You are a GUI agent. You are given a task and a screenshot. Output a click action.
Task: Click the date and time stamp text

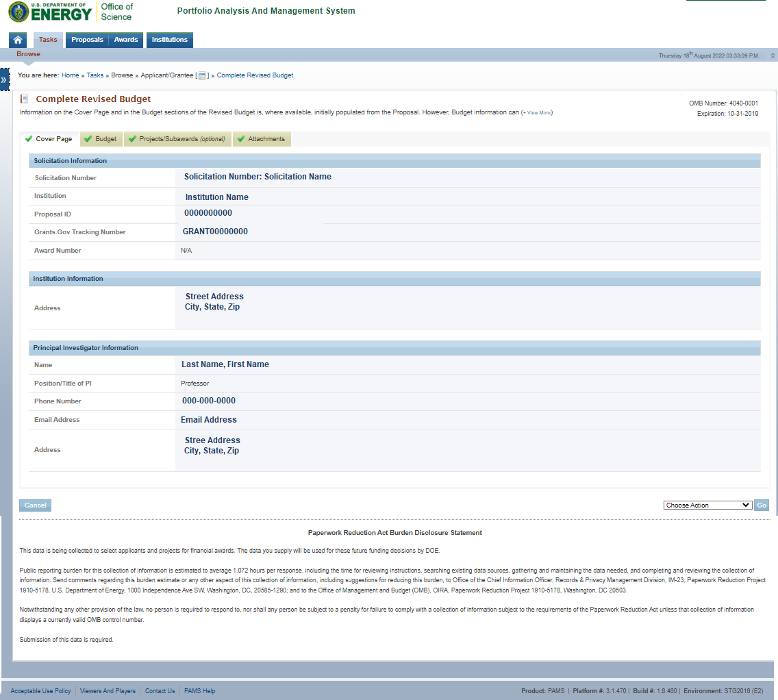click(x=709, y=55)
